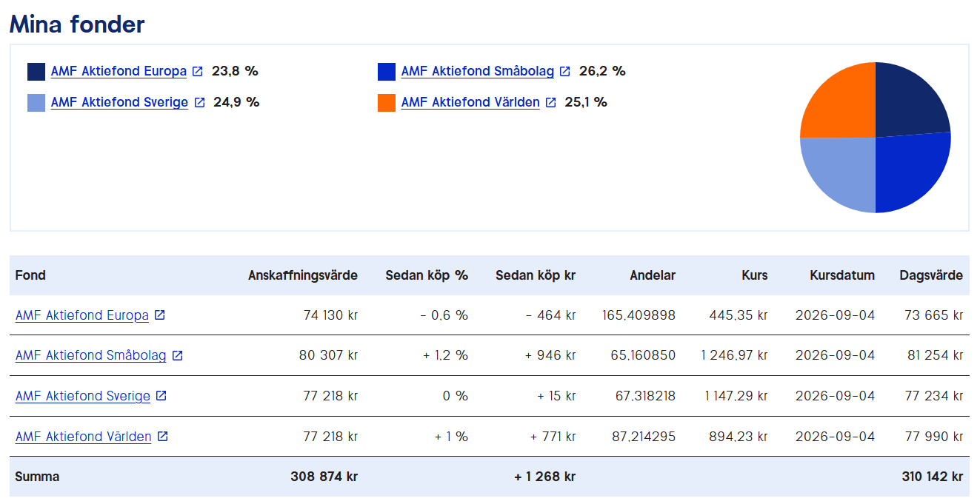Open external link icon beside Europa legend

[197, 72]
